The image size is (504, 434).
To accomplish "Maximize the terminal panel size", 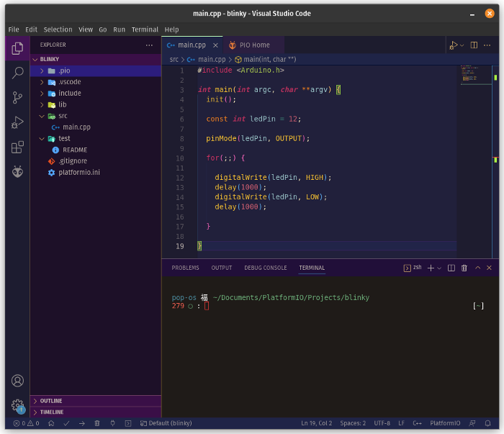I will point(477,268).
